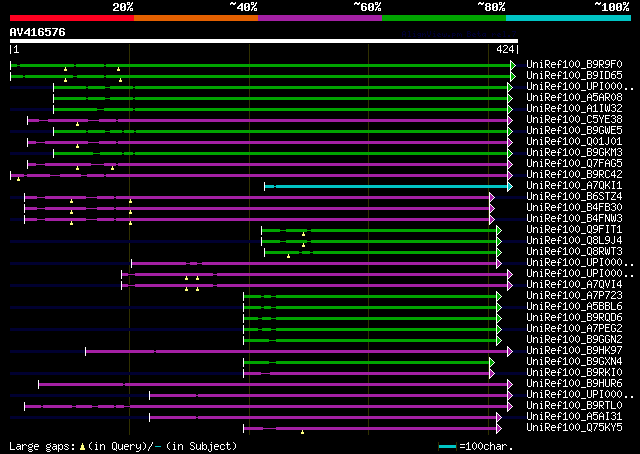Screen dimensions: 640x454
Task: Click the arrowhead ending the B9GXN4 alignment
Action: coord(492,362)
